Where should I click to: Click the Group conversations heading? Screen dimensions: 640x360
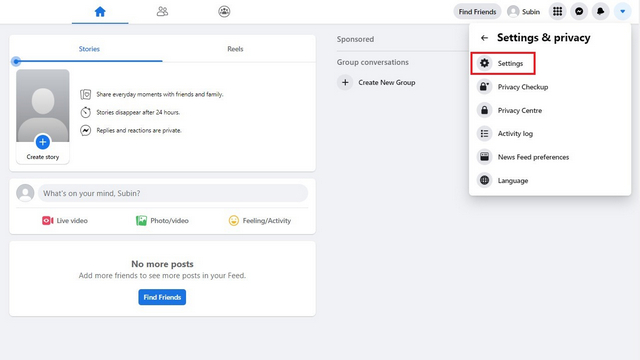[x=373, y=62]
